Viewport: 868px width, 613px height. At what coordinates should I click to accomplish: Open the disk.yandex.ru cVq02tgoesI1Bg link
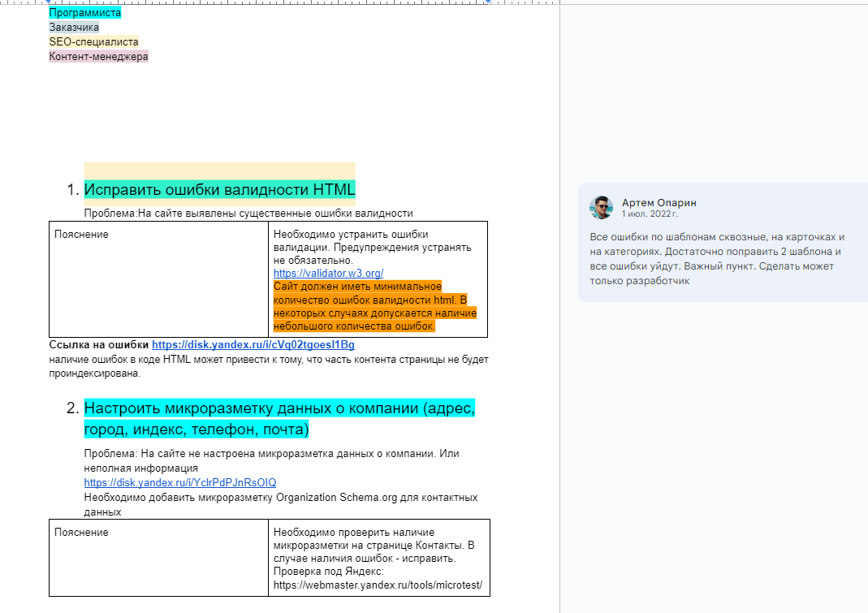(x=253, y=344)
